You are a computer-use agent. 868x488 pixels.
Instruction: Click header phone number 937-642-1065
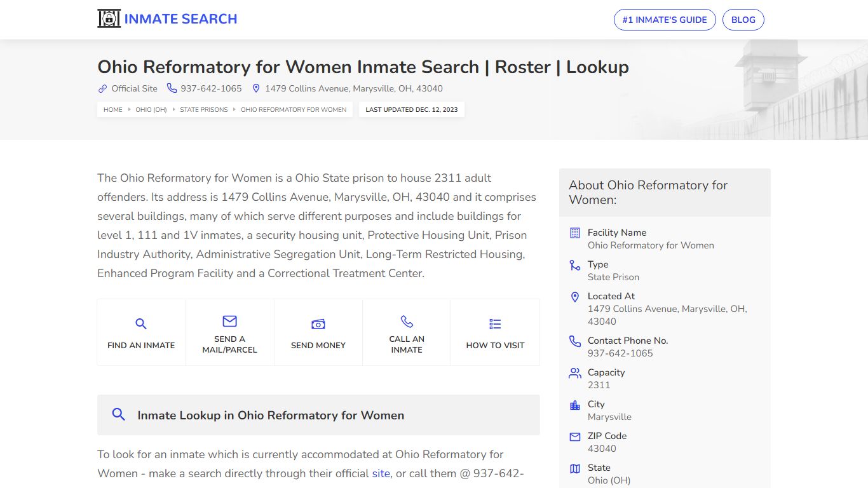(x=211, y=88)
